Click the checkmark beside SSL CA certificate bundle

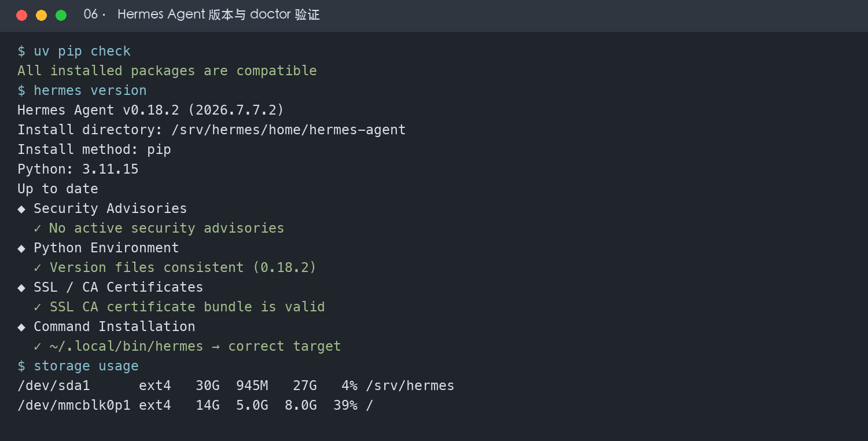click(38, 307)
